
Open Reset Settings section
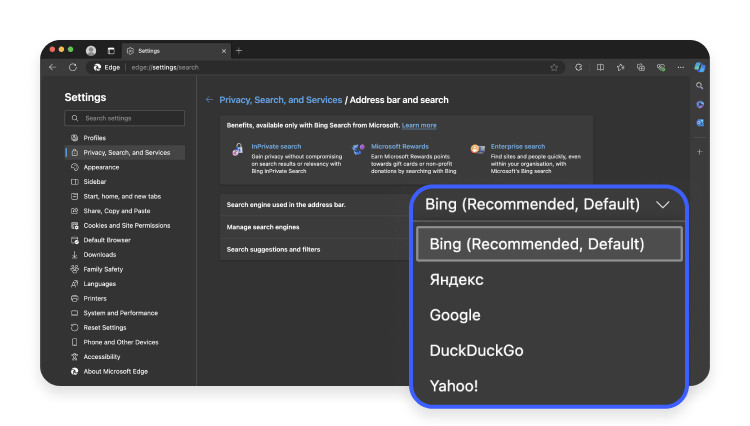(x=125, y=328)
